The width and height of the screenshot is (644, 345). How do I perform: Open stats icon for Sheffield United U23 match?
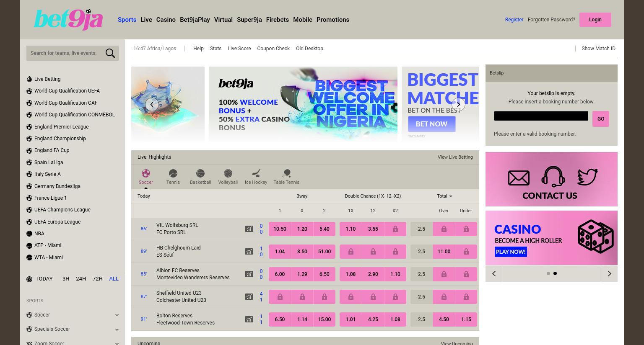(249, 297)
